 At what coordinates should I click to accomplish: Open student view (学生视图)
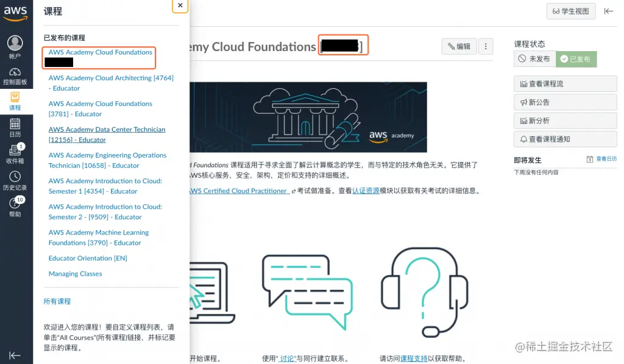pyautogui.click(x=571, y=11)
